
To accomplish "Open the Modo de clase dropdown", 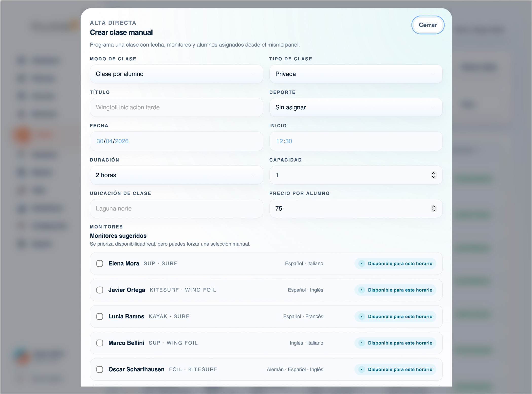I will coord(176,74).
